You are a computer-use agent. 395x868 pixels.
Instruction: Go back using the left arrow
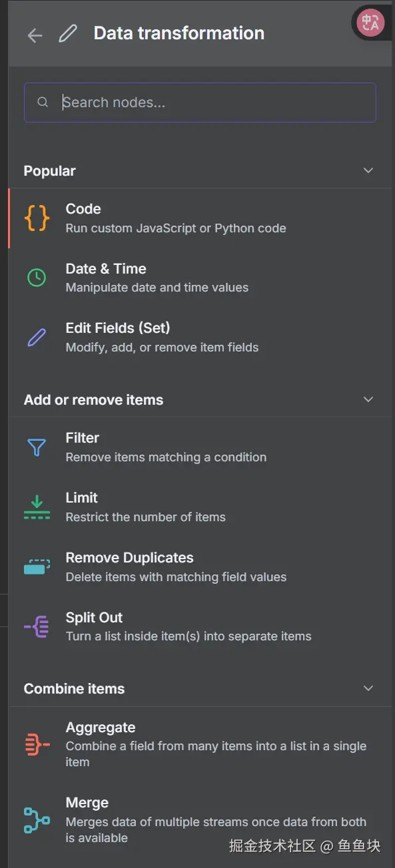click(35, 35)
